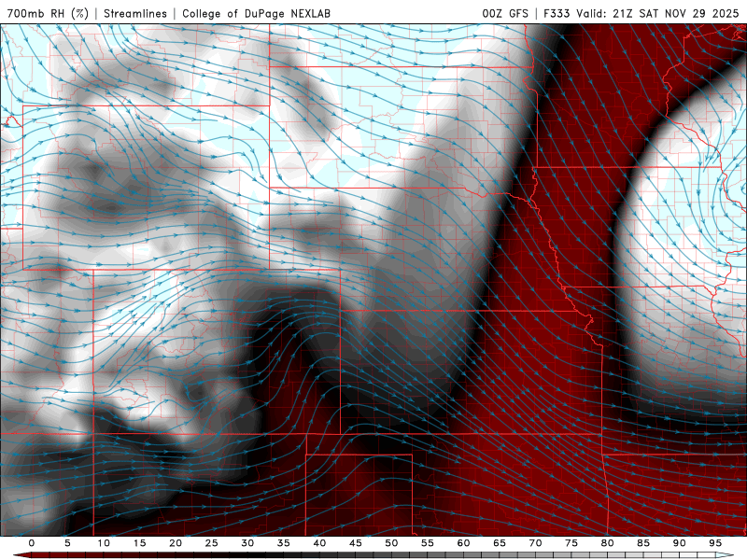Click the "65" label on the legend

coord(500,543)
